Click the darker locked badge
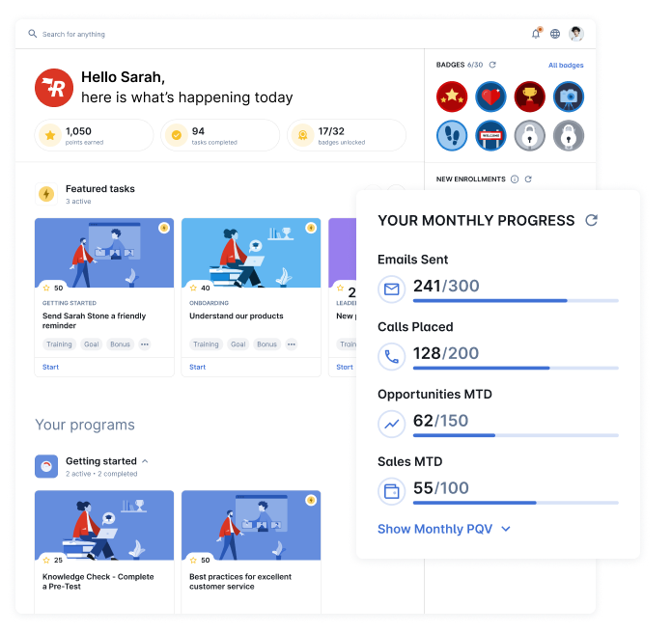Image resolution: width=672 pixels, height=633 pixels. pyautogui.click(x=569, y=135)
